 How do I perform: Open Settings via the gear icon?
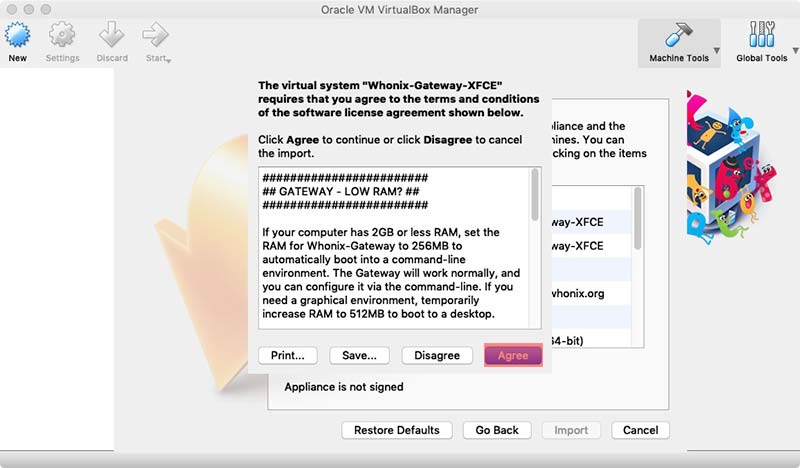pos(62,35)
